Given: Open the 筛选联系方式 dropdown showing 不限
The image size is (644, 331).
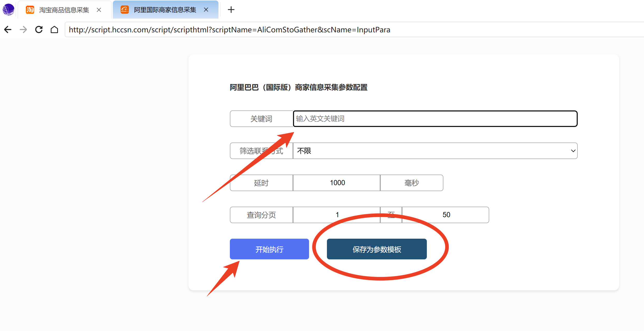Looking at the screenshot, I should pyautogui.click(x=435, y=151).
